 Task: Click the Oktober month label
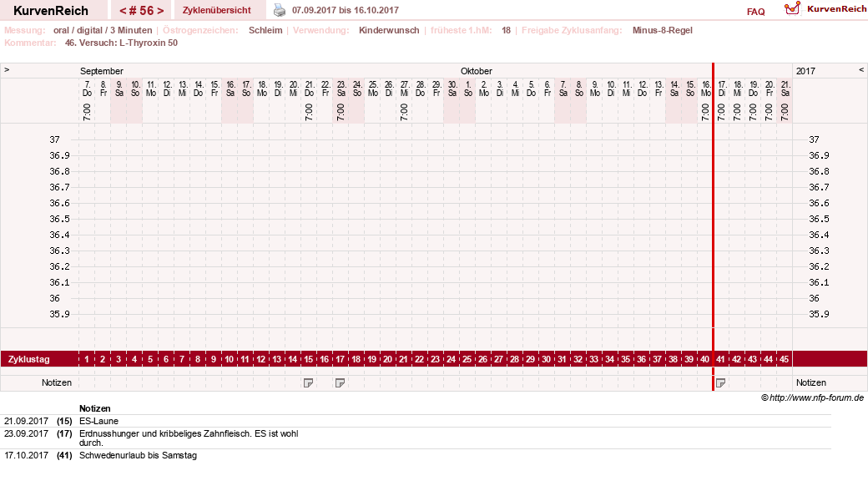(x=476, y=71)
